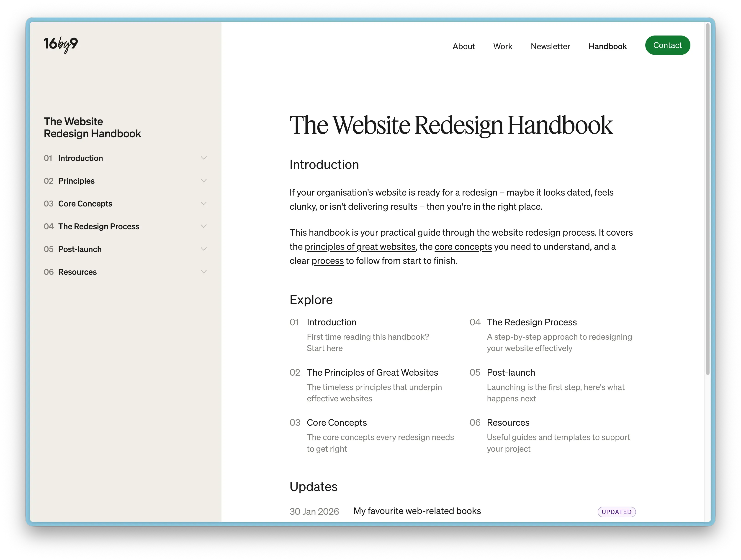Select the Handbook nav item
The image size is (741, 560).
pyautogui.click(x=607, y=46)
